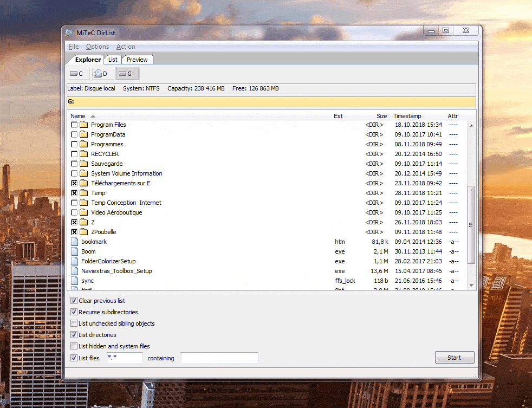Click the RECYCLER folder icon
This screenshot has width=532, height=408.
[x=84, y=154]
